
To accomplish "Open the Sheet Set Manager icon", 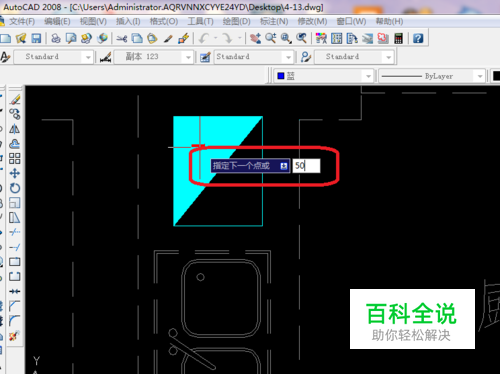I will [x=367, y=38].
